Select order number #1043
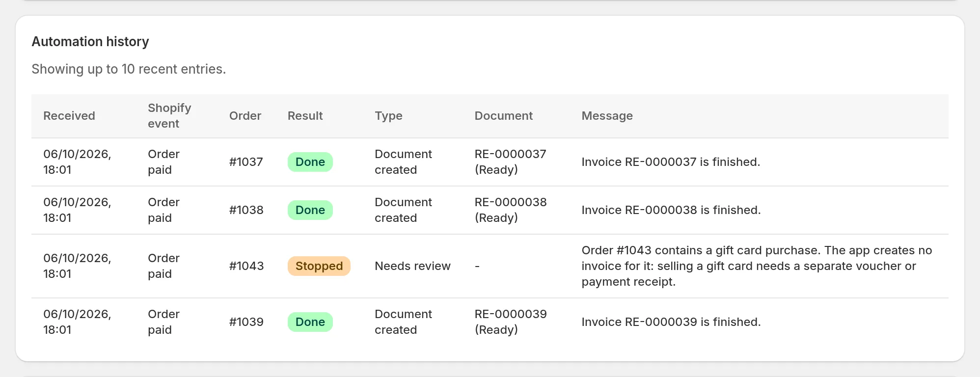This screenshot has width=980, height=377. [x=246, y=266]
